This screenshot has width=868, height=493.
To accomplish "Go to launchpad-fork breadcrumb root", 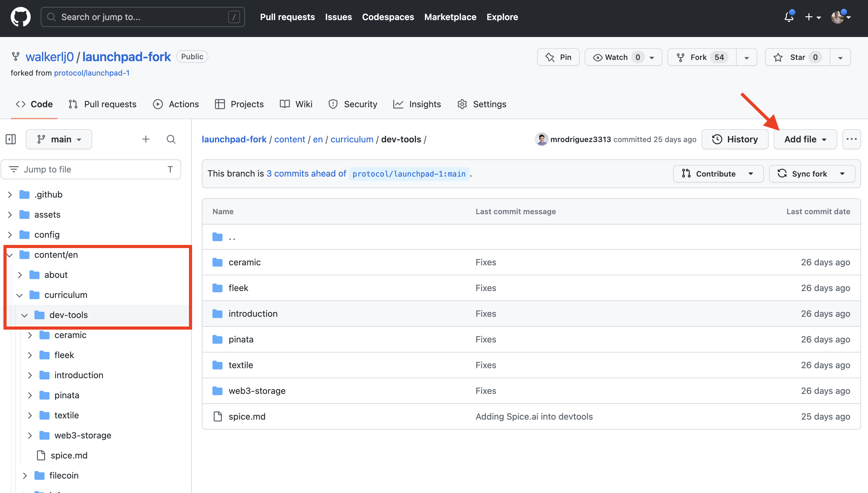I will click(234, 139).
